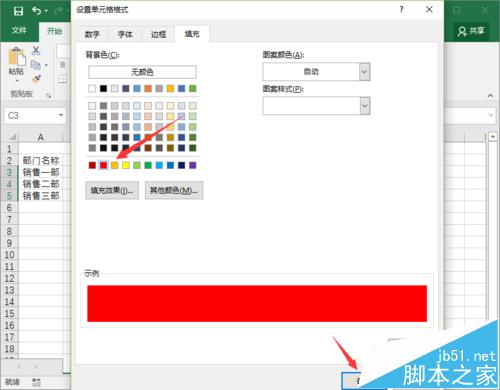Pick the dark red standard color swatch
Image resolution: width=500 pixels, height=390 pixels.
[x=92, y=165]
